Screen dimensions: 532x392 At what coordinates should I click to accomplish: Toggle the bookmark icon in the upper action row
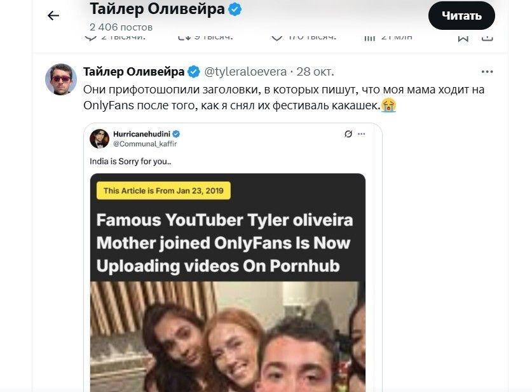[463, 37]
